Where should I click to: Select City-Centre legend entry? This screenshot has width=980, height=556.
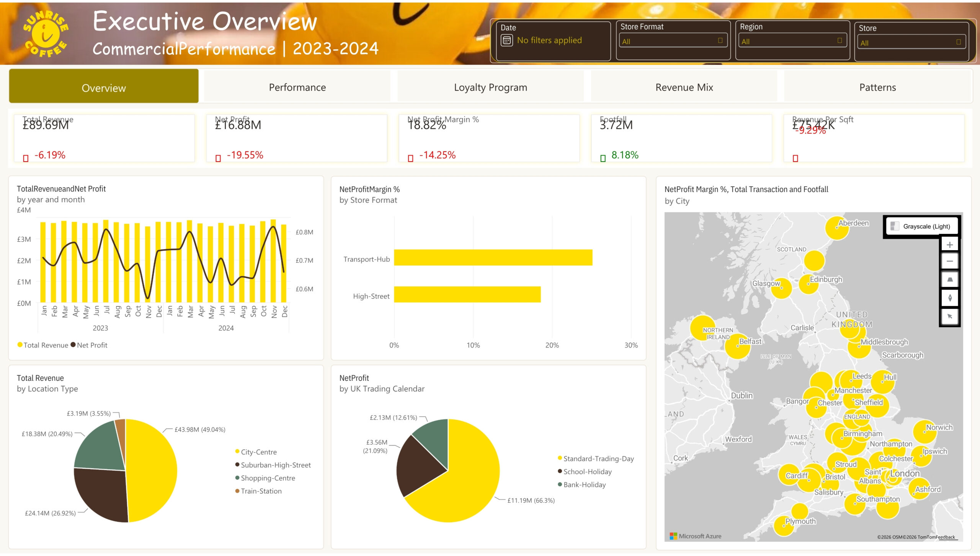(256, 452)
